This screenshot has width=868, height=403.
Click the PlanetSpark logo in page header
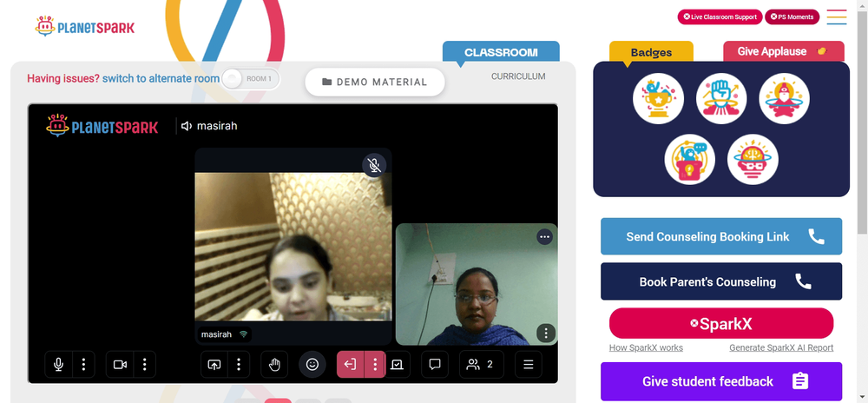[85, 26]
